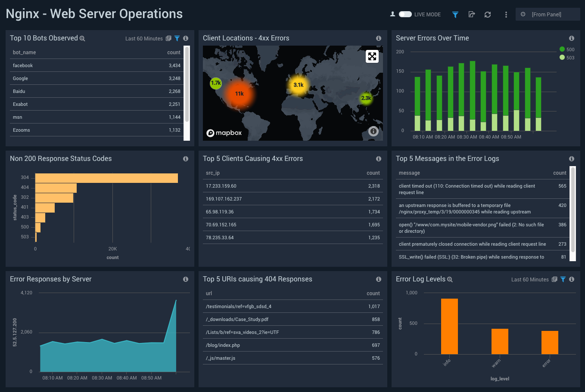Screen dimensions: 585x392
Task: Click the user profile icon in the header
Action: pos(392,14)
